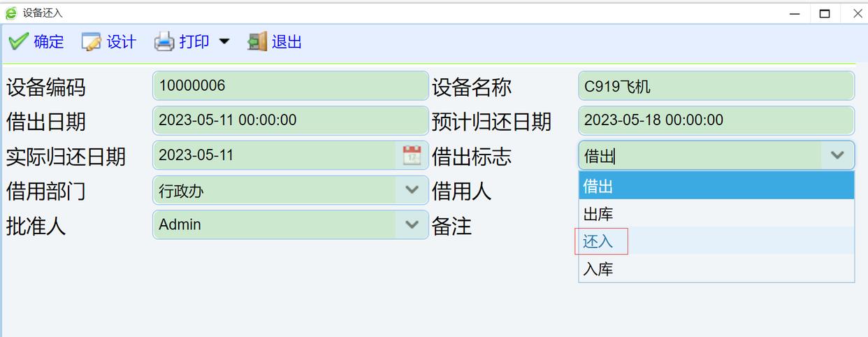Choose 还入 from the dropdown list
This screenshot has width=868, height=337.
tap(716, 241)
